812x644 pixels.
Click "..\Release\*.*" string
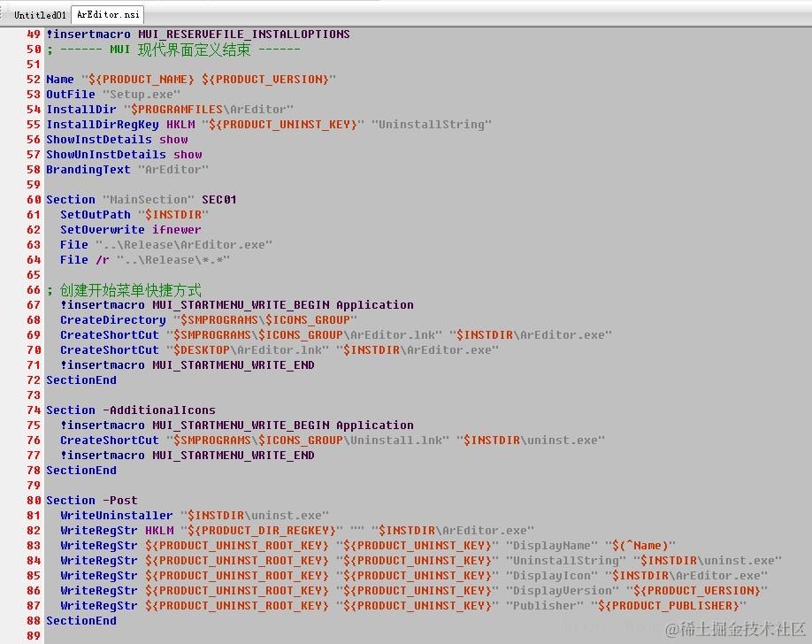click(173, 259)
